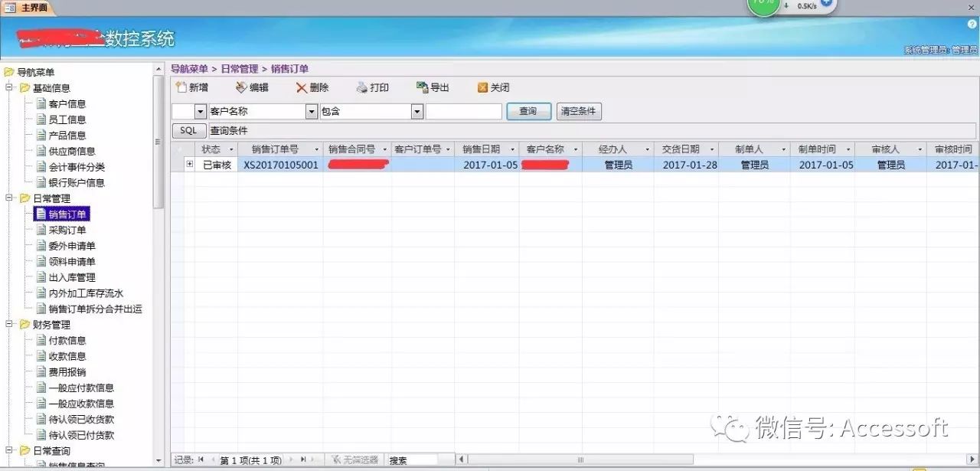Open 一般应付款信息 in the tree
The image size is (980, 471).
(81, 388)
